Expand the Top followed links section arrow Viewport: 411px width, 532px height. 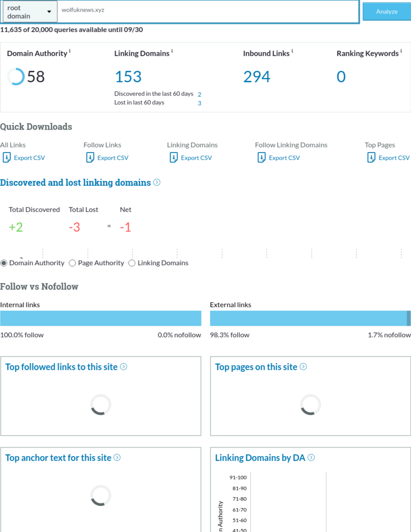click(123, 367)
